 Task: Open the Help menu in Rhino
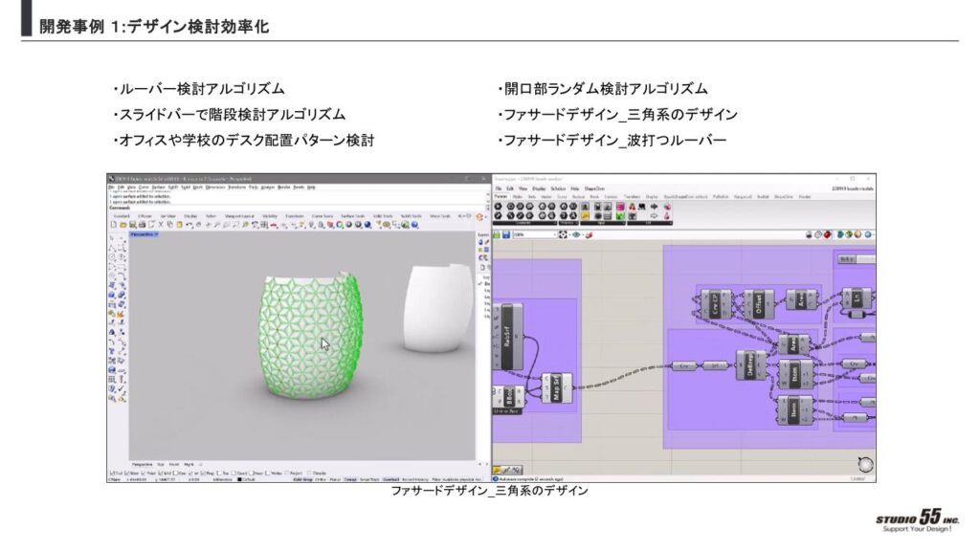pyautogui.click(x=311, y=187)
